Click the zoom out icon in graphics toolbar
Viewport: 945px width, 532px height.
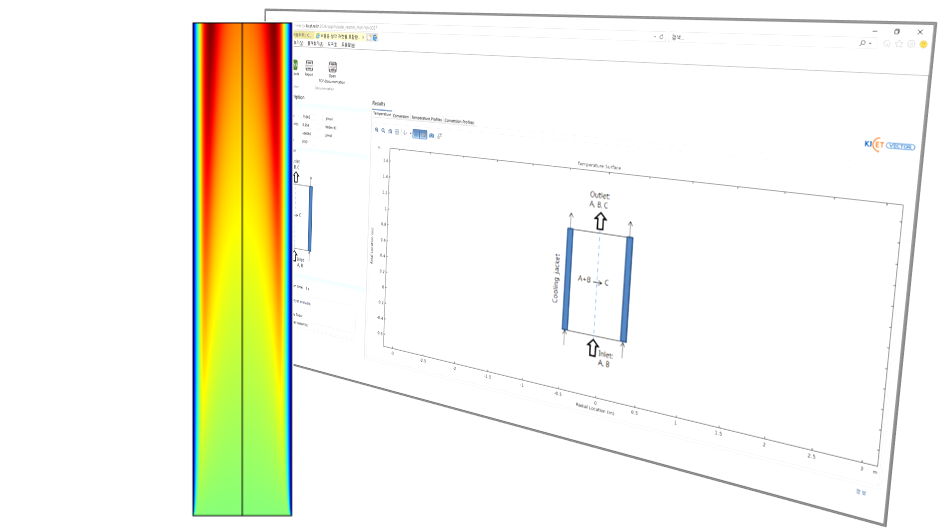pyautogui.click(x=383, y=131)
